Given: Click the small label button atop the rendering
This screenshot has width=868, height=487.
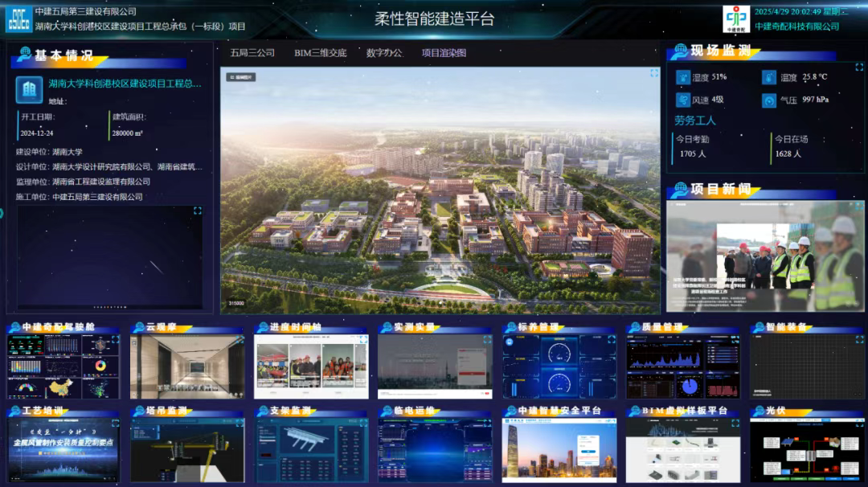Looking at the screenshot, I should (241, 77).
